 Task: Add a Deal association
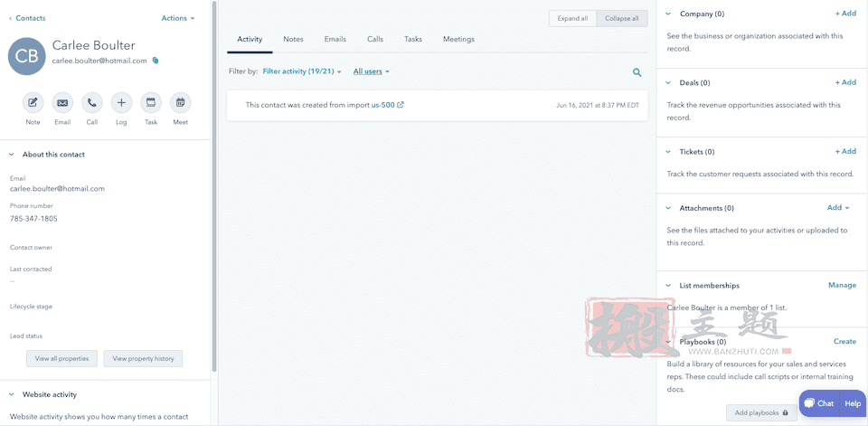[845, 82]
